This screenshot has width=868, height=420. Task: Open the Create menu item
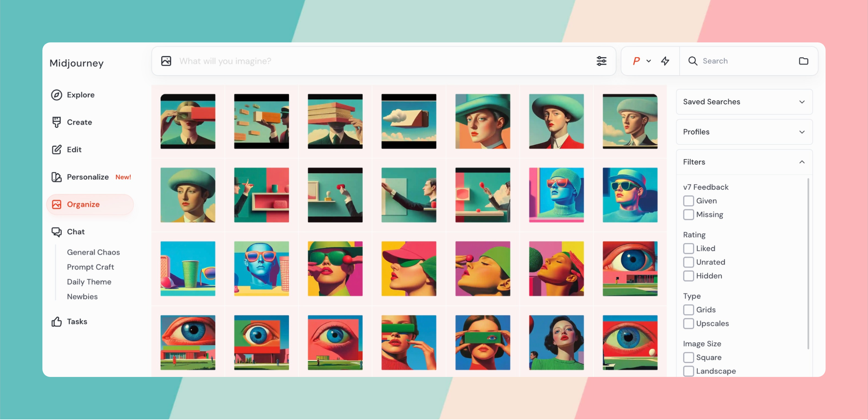[79, 122]
